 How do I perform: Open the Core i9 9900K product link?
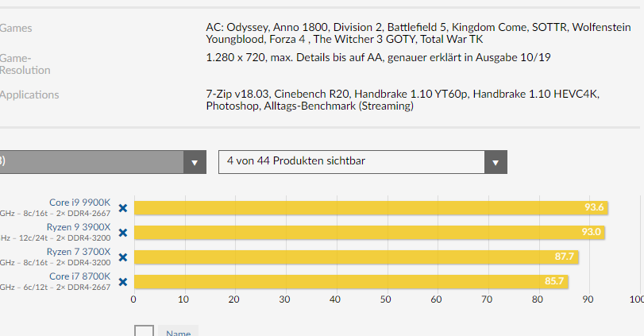point(79,203)
